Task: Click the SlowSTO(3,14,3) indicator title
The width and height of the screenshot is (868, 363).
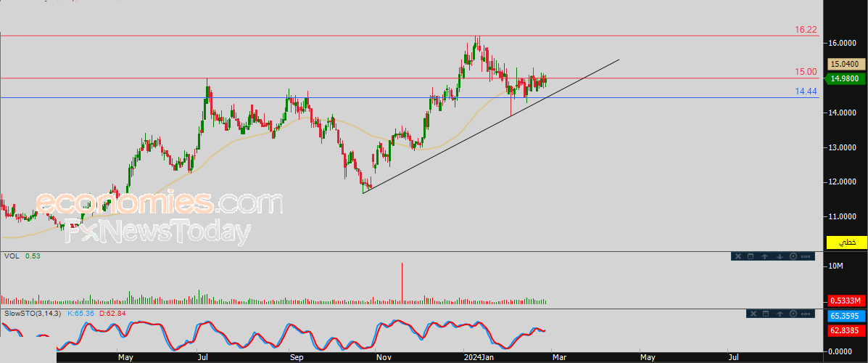Action: pos(34,313)
